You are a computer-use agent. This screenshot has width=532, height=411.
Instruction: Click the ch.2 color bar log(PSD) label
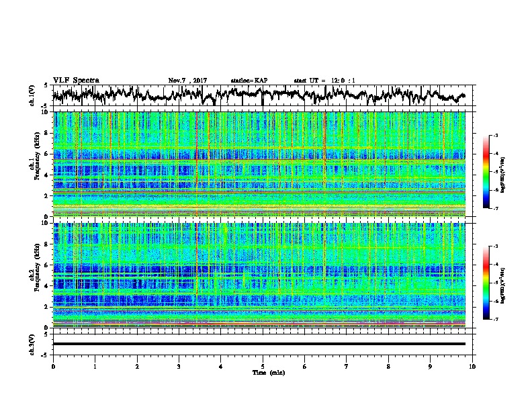502,285
